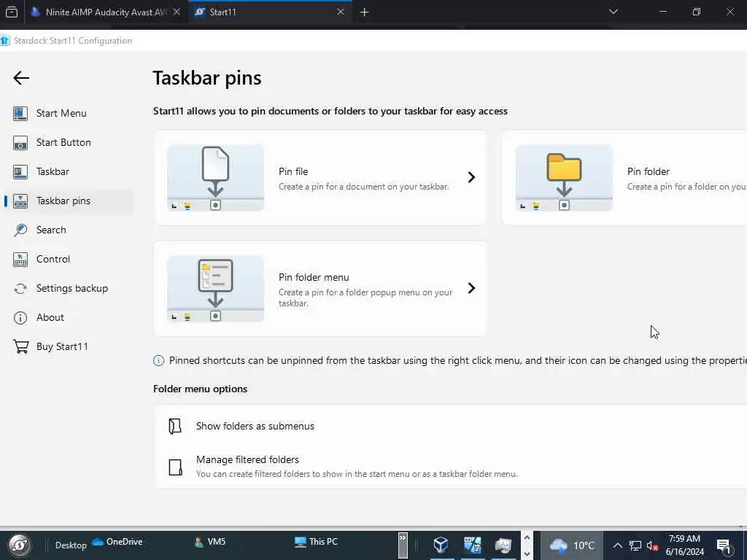
Task: Open OneDrive from the taskbar
Action: 117,542
